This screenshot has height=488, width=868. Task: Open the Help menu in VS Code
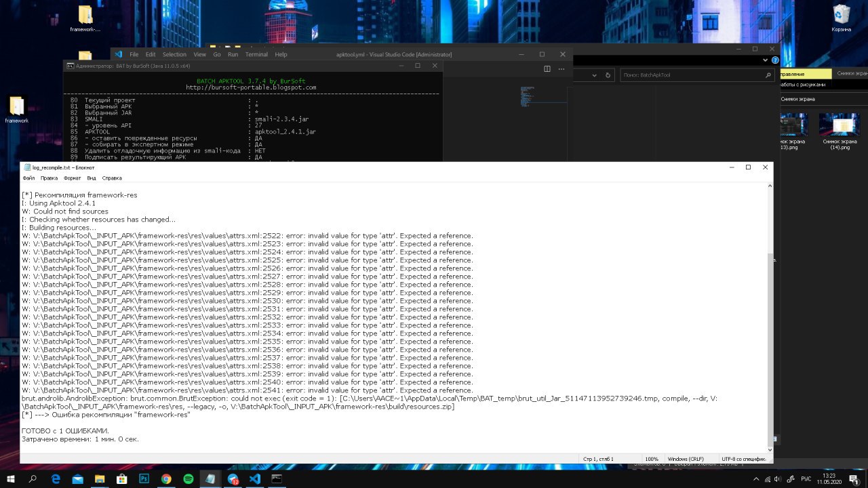click(x=281, y=54)
